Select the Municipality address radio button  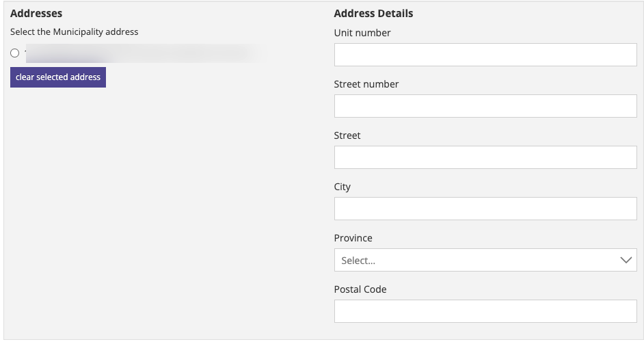click(x=15, y=53)
